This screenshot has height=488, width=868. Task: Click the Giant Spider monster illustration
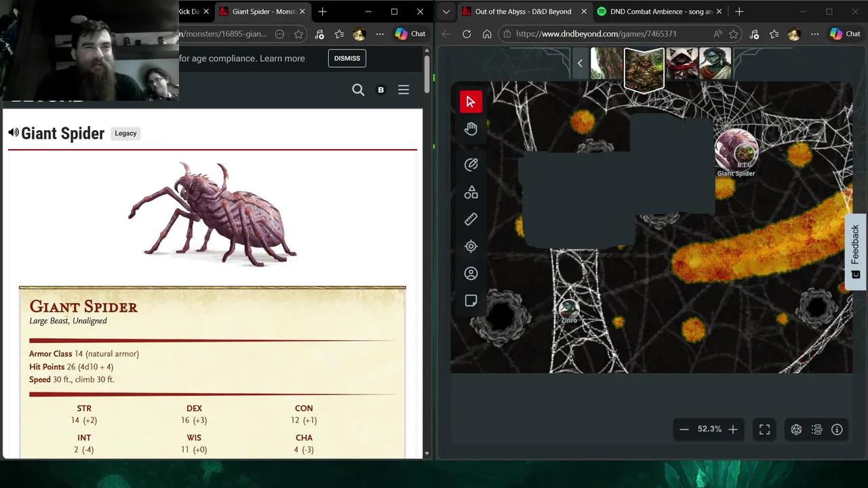tap(212, 213)
